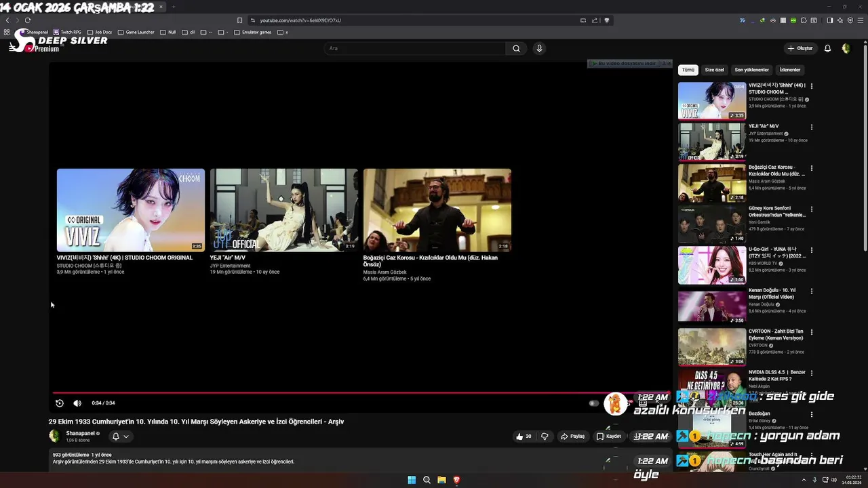This screenshot has height=488, width=868.
Task: Toggle the browser sidebar panel icon
Action: tap(829, 20)
